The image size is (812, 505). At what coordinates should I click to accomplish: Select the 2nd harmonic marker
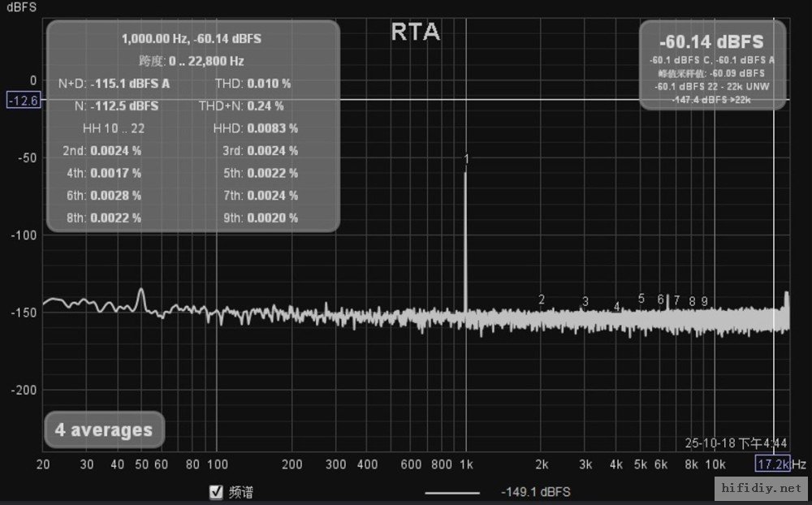[x=542, y=300]
